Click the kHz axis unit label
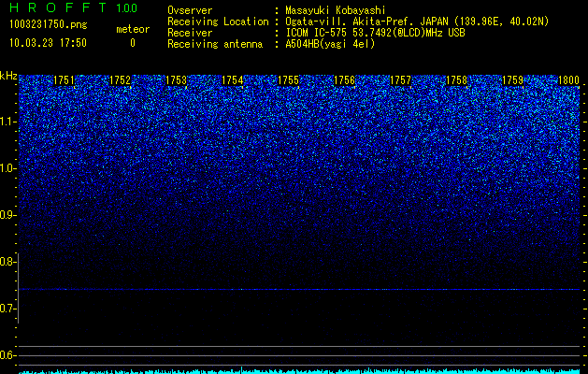 [8, 76]
